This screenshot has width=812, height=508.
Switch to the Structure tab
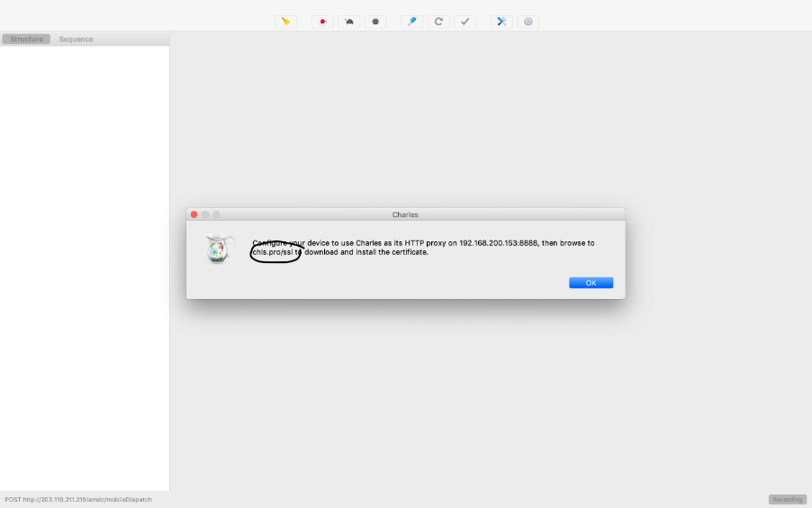point(26,40)
